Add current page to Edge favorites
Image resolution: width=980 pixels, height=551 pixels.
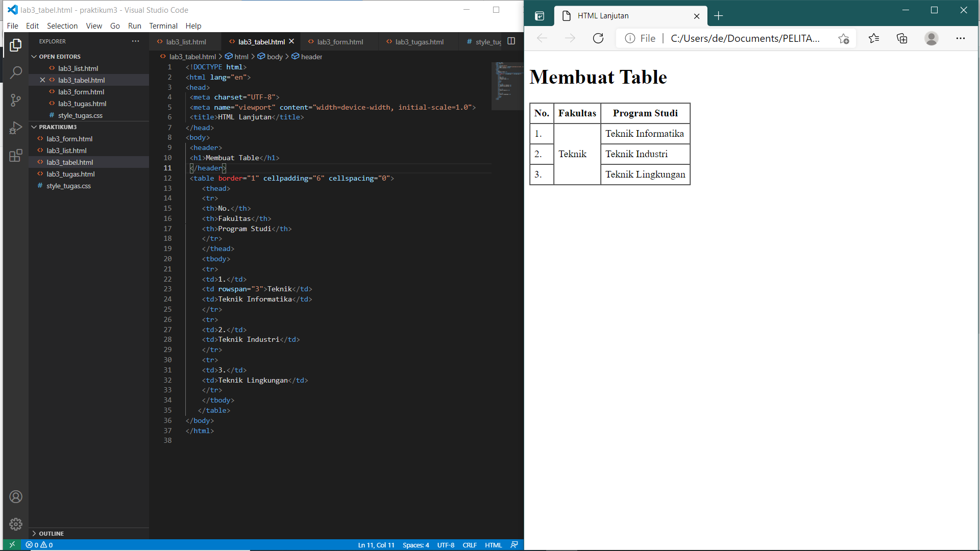pos(844,38)
